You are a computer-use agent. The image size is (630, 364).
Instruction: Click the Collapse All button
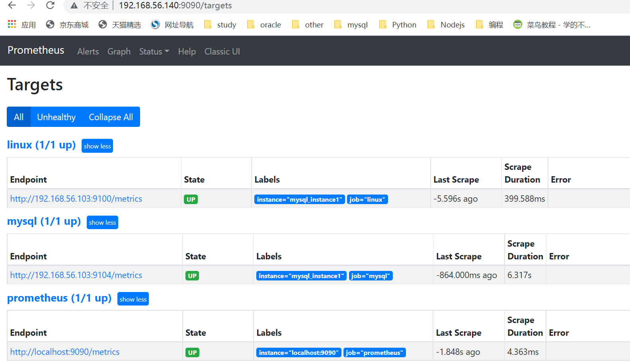(111, 117)
